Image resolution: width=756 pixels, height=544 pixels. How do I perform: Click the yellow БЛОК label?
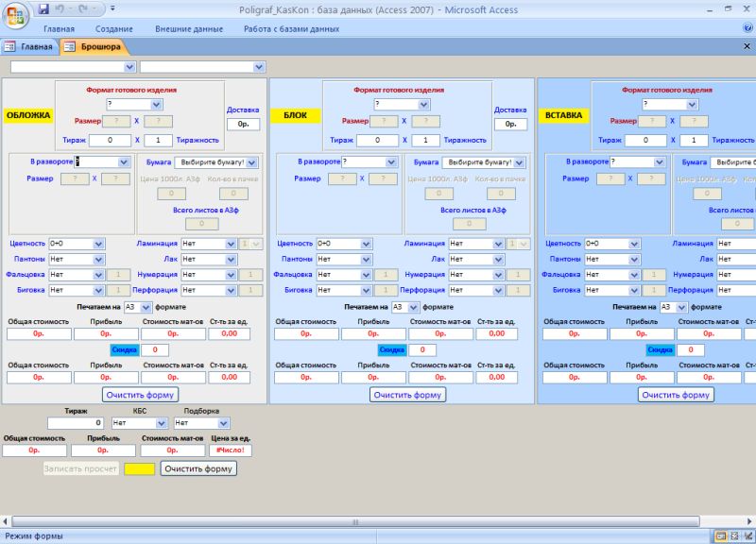(x=295, y=115)
